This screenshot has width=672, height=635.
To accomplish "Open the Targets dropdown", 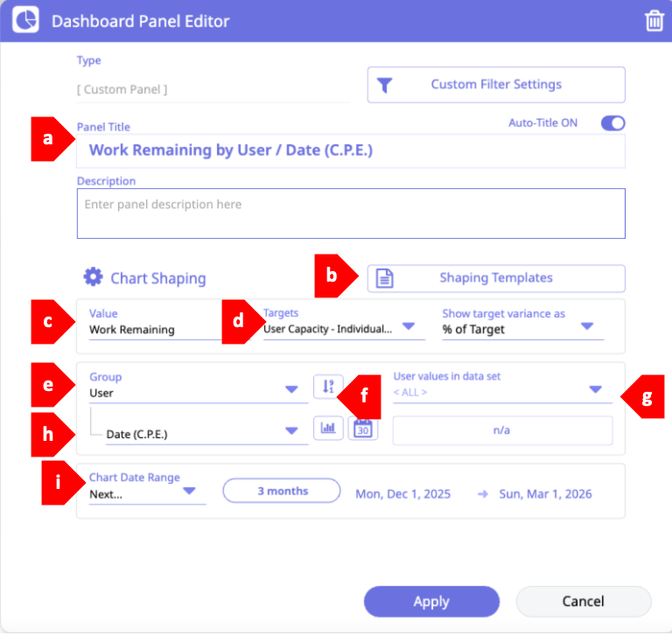I will [x=408, y=327].
